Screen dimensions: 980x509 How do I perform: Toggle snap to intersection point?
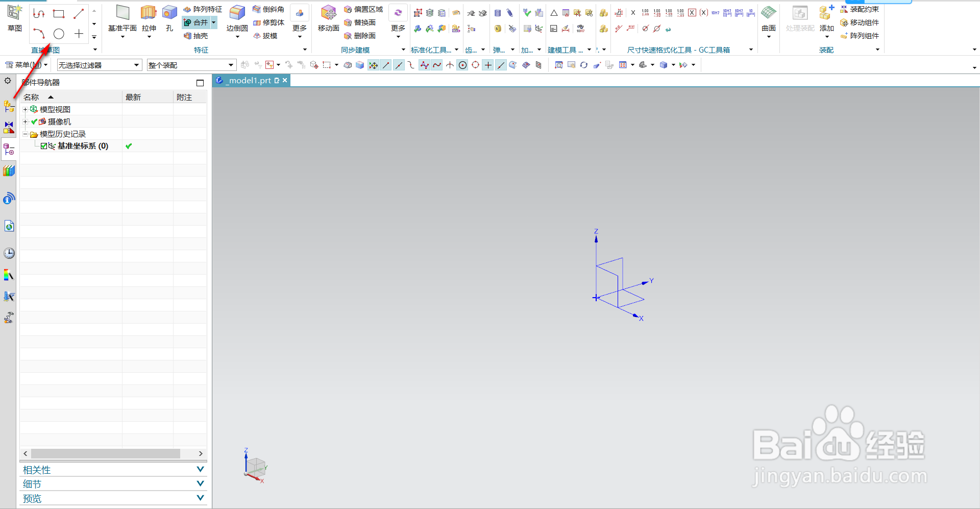tap(450, 65)
